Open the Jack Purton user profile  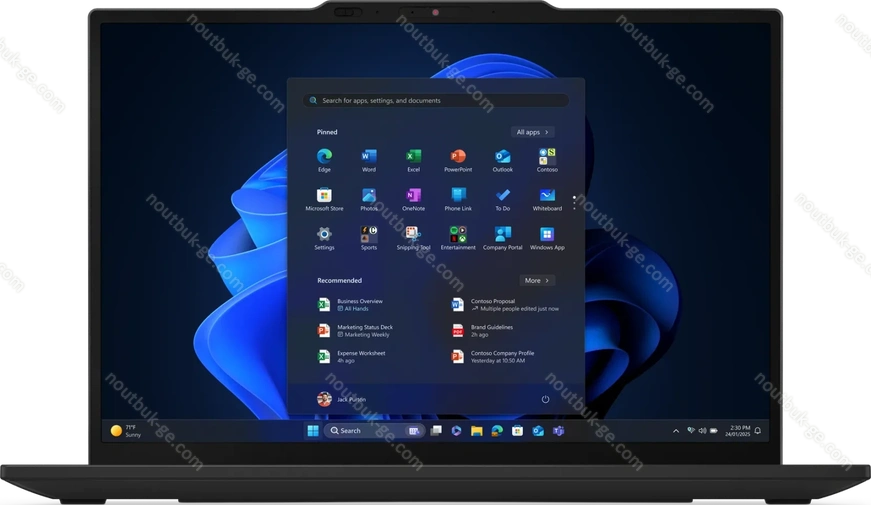tap(342, 399)
